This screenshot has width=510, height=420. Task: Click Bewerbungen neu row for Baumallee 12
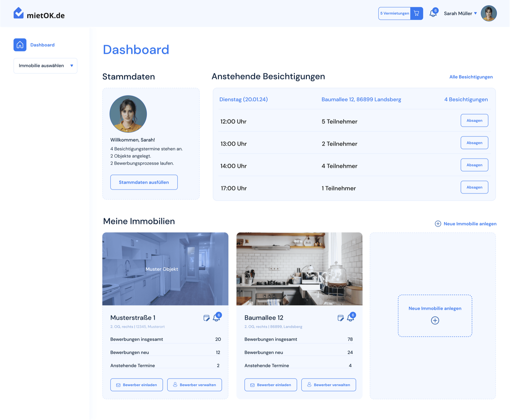(299, 352)
